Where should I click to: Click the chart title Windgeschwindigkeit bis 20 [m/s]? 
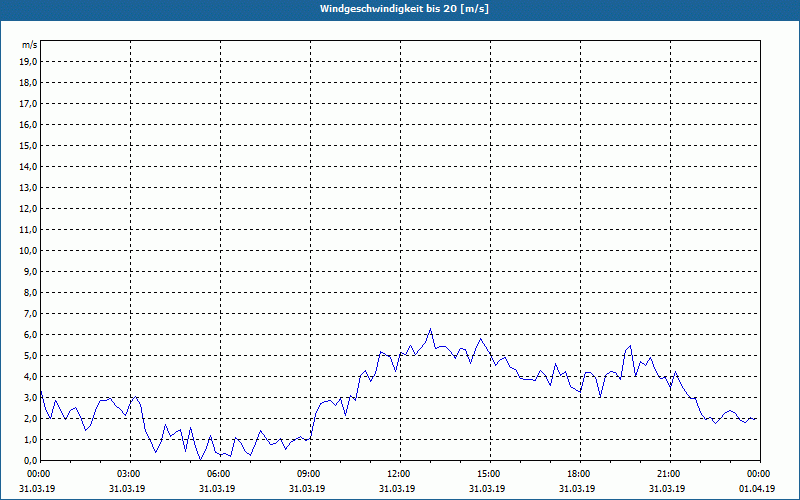404,9
